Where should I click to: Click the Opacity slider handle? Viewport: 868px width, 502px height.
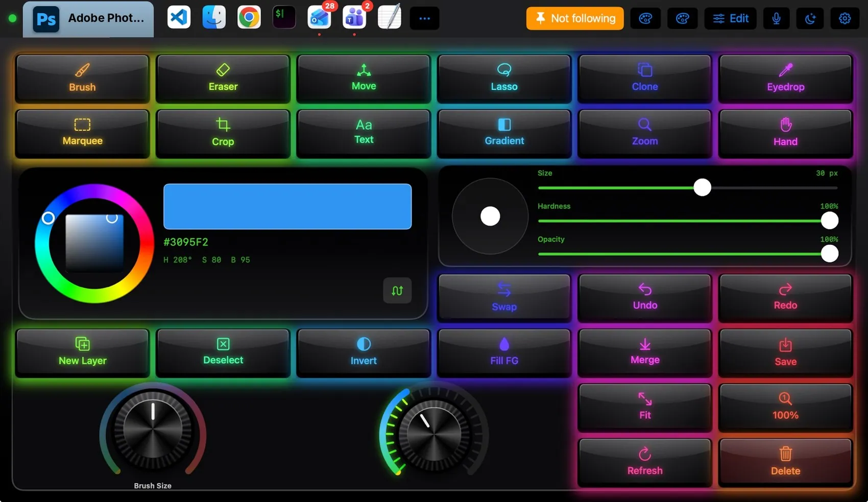point(829,254)
